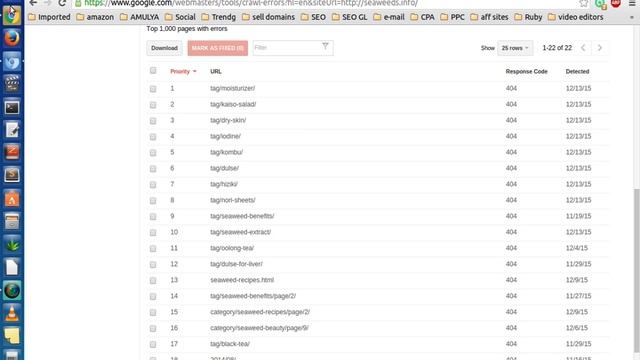Open the tag/hiziki/ URL link
This screenshot has height=360, width=640.
tap(224, 184)
